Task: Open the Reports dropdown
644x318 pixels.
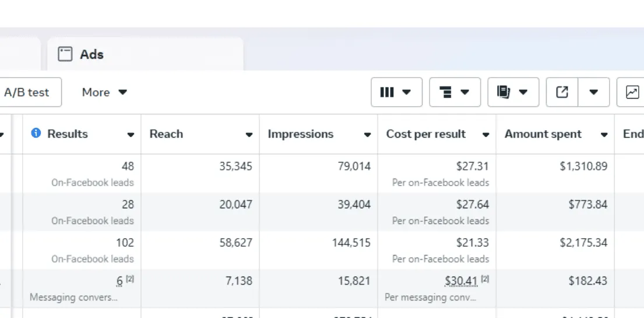Action: pyautogui.click(x=513, y=92)
